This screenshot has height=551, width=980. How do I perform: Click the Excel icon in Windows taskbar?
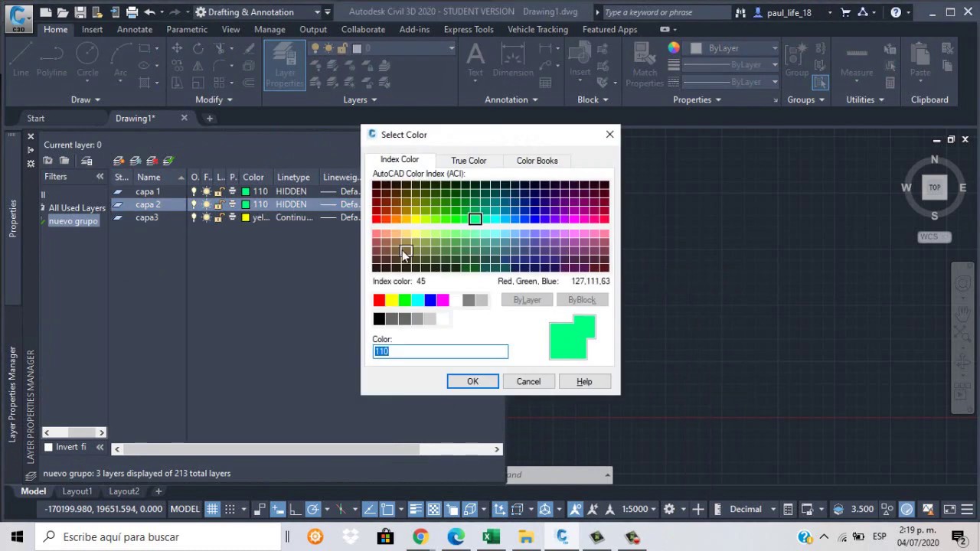(x=491, y=536)
